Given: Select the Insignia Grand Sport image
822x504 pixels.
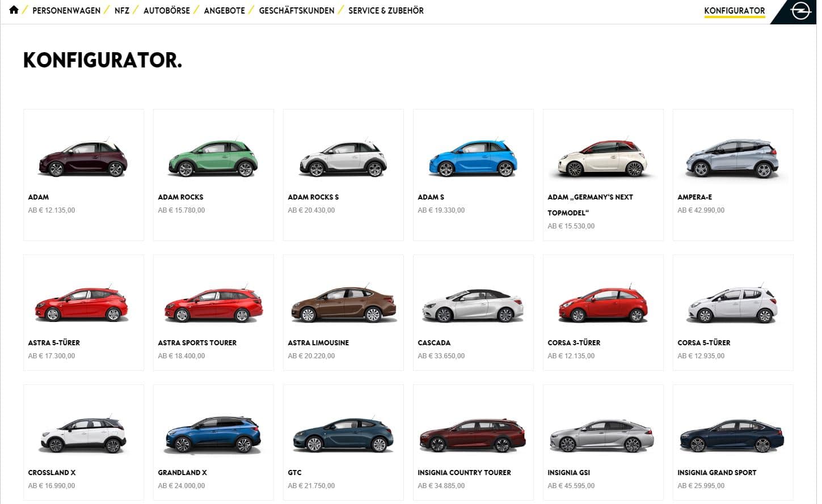Looking at the screenshot, I should click(x=732, y=435).
